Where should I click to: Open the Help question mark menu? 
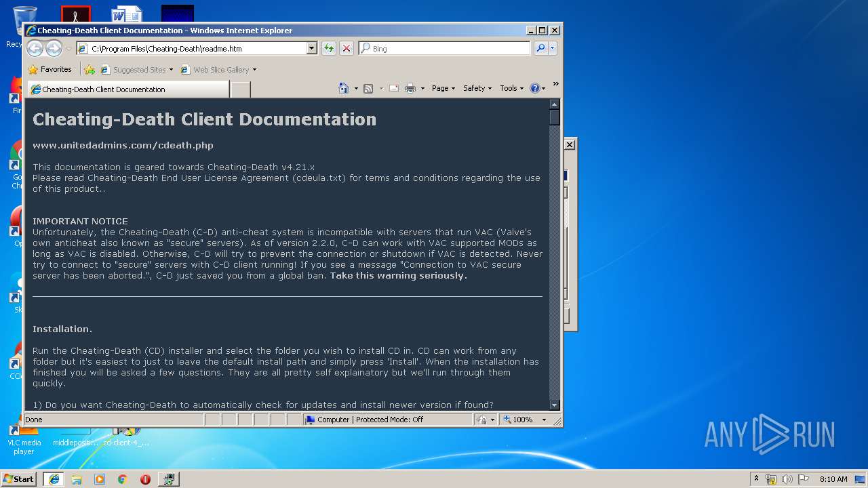[538, 88]
